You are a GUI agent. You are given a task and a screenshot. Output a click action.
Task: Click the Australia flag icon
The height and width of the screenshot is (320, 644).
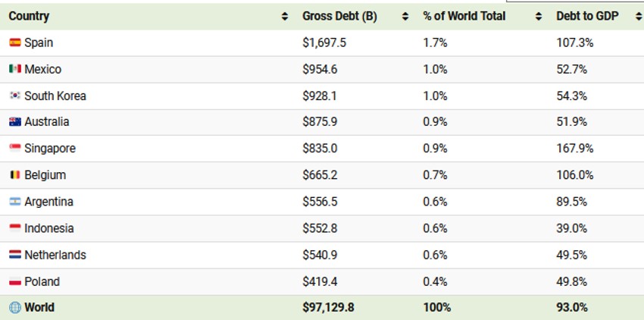(14, 122)
